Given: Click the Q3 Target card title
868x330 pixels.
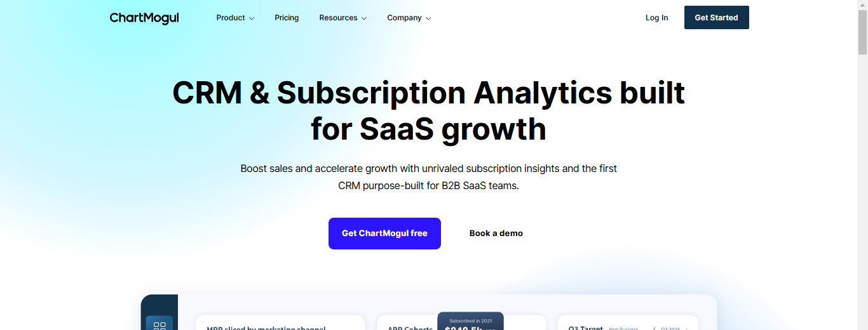Looking at the screenshot, I should (x=586, y=327).
